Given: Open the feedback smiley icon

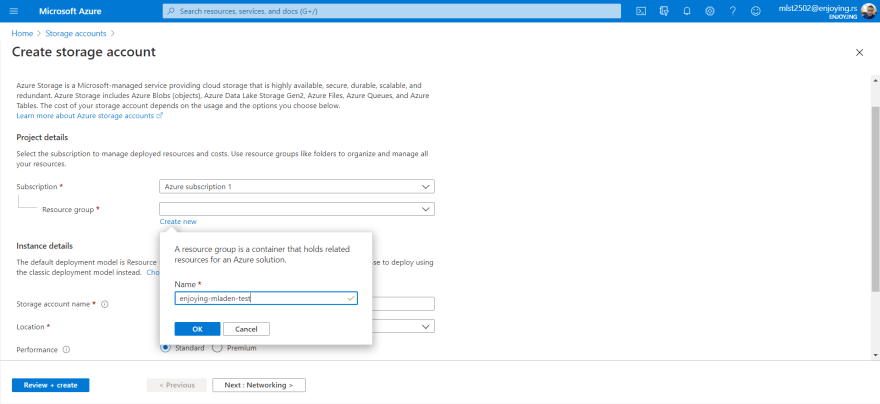Looking at the screenshot, I should click(755, 11).
